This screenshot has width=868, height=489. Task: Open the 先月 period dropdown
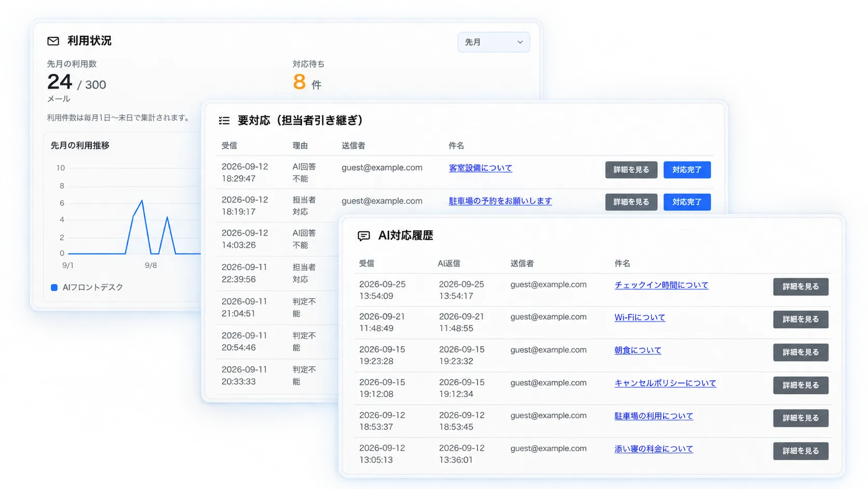coord(493,42)
